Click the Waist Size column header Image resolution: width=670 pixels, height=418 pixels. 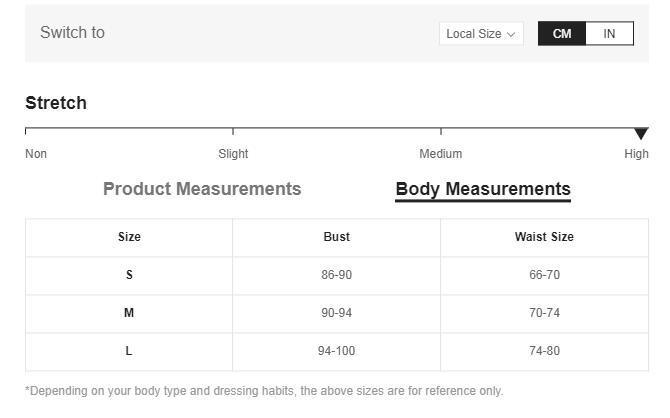click(544, 237)
